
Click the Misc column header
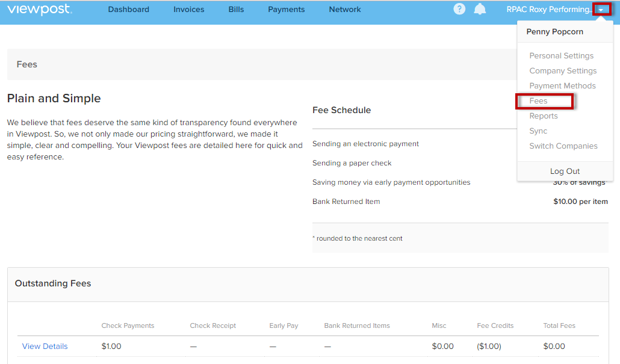pyautogui.click(x=439, y=325)
